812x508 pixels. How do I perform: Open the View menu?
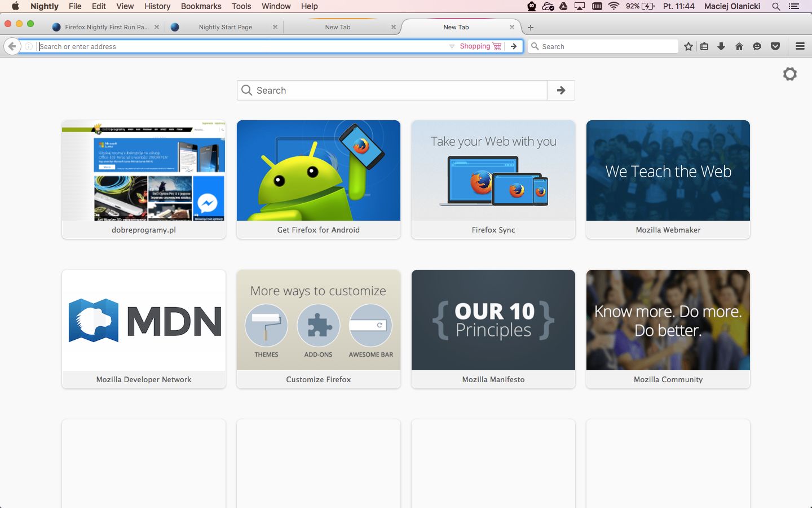tap(125, 6)
